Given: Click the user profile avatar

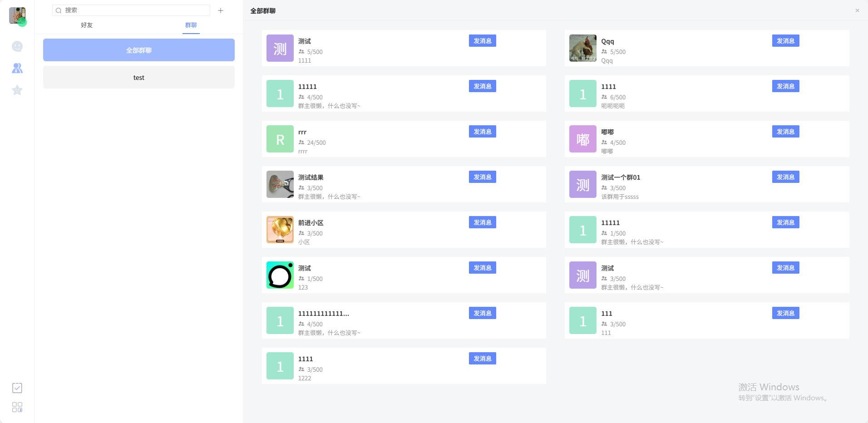Looking at the screenshot, I should (17, 15).
